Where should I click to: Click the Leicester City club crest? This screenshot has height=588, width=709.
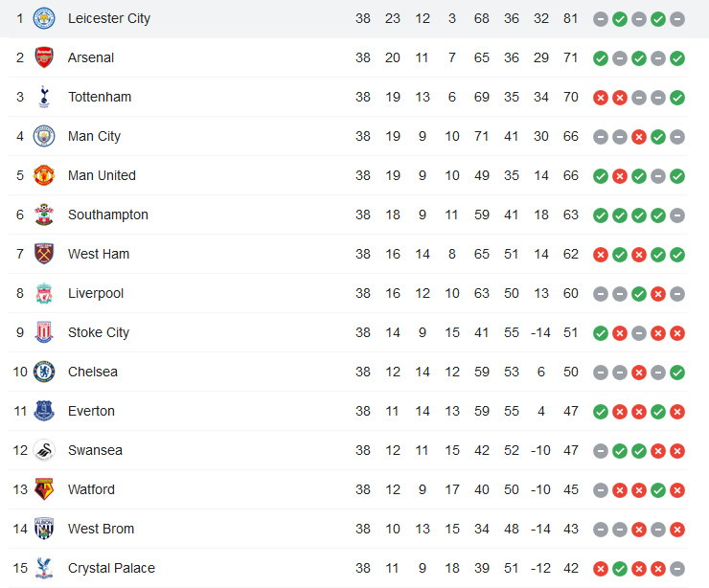(x=44, y=18)
